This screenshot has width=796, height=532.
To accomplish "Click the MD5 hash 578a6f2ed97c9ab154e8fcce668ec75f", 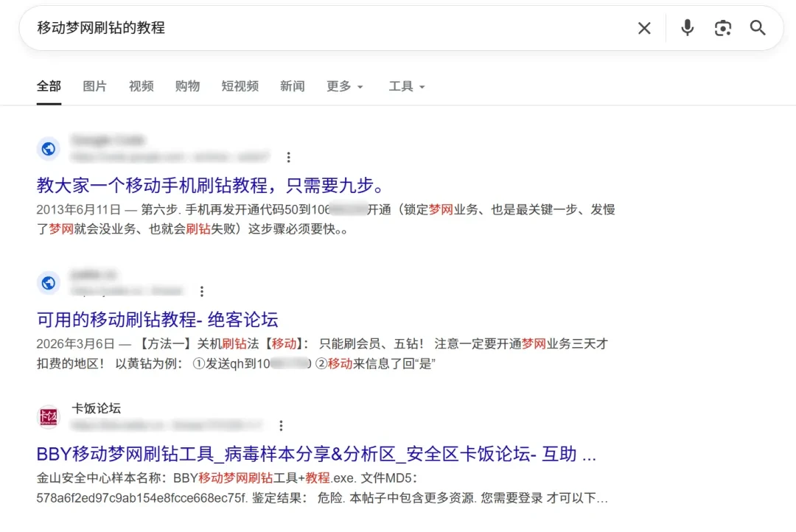I will (x=142, y=498).
